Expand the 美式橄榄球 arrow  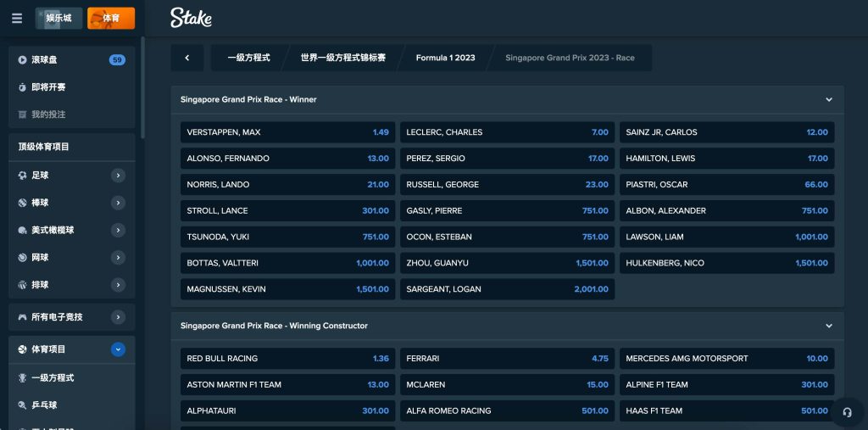[118, 230]
